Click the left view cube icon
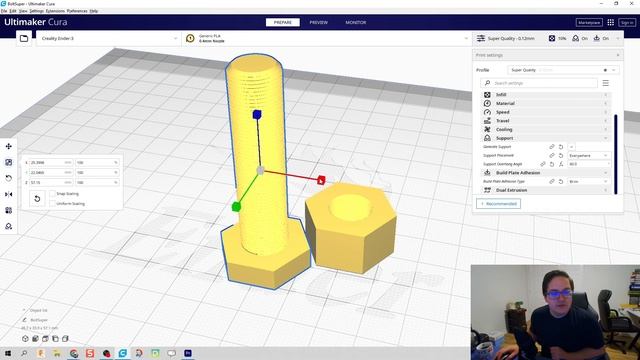This screenshot has height=360, width=640. (55, 339)
